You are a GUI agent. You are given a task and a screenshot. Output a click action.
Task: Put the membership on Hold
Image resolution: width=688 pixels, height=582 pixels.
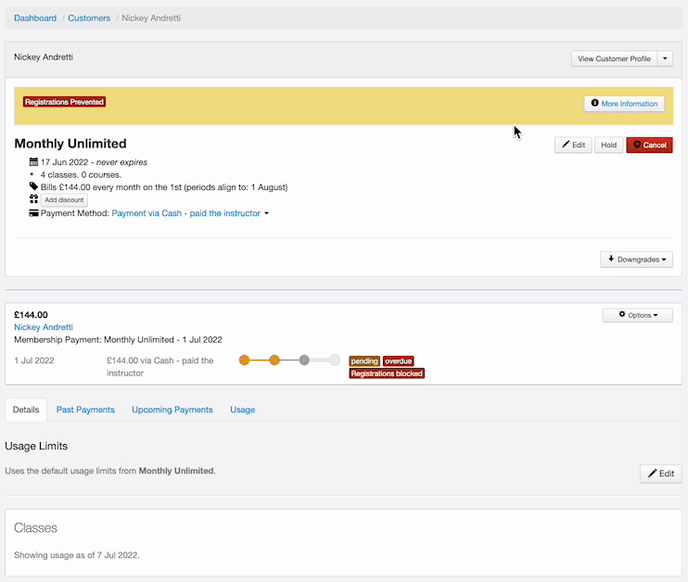(607, 145)
